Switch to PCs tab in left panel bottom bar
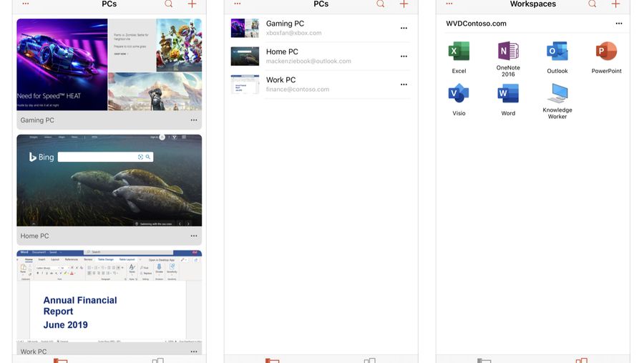This screenshot has width=644, height=363. pos(60,360)
